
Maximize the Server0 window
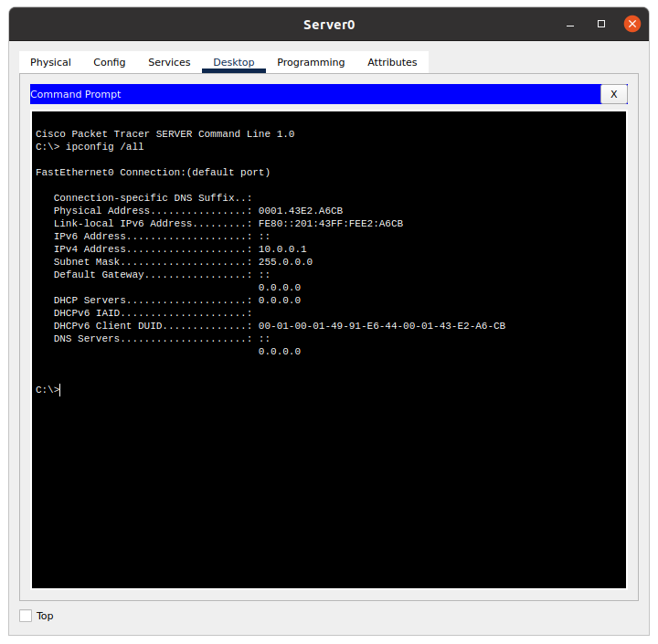pos(601,24)
